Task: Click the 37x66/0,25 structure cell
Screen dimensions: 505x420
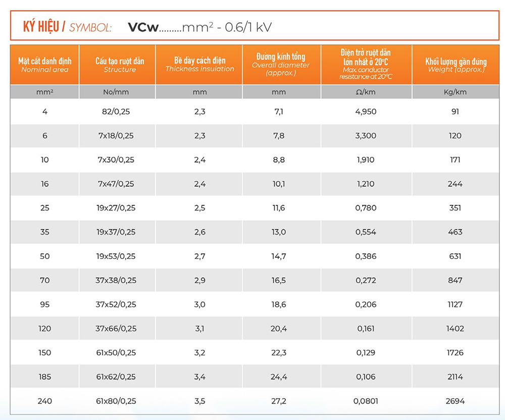Action: coord(116,329)
